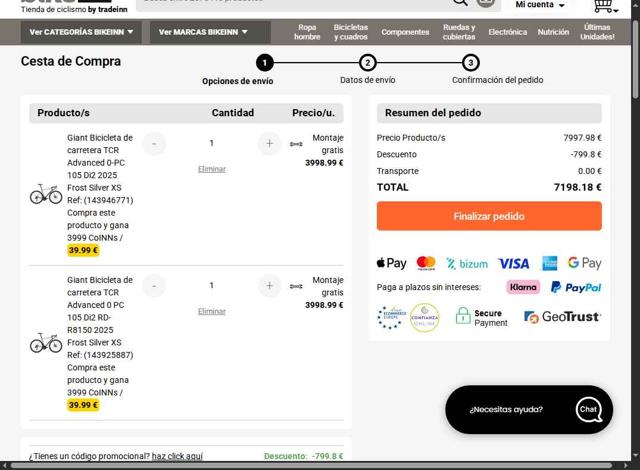Screen dimensions: 640x470
Task: Click the Ecommerce Europe trust seal
Action: [391, 317]
